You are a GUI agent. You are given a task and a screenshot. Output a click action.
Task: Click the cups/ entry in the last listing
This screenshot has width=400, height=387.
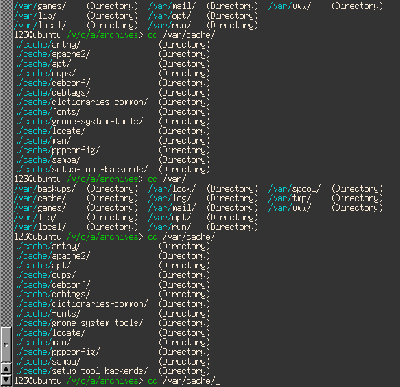(x=46, y=275)
